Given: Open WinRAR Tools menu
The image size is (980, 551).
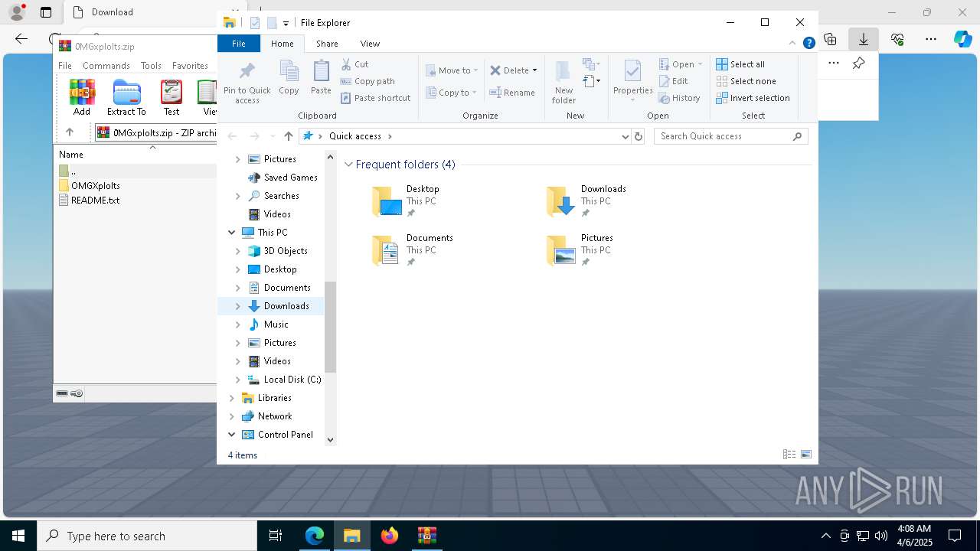Looking at the screenshot, I should click(151, 66).
